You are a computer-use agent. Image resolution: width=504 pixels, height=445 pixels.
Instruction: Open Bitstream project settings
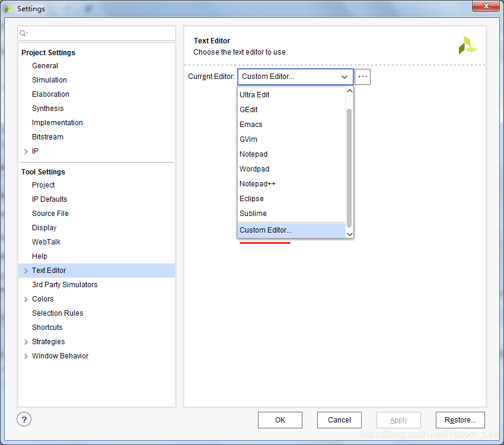pyautogui.click(x=47, y=137)
